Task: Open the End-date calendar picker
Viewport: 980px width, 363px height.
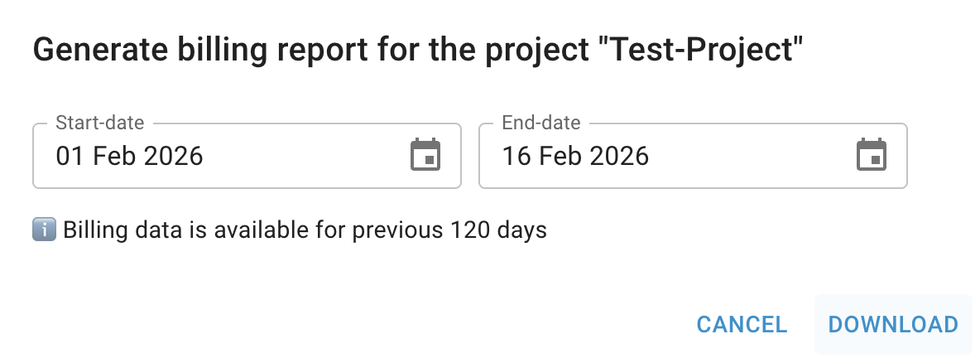Action: [872, 156]
